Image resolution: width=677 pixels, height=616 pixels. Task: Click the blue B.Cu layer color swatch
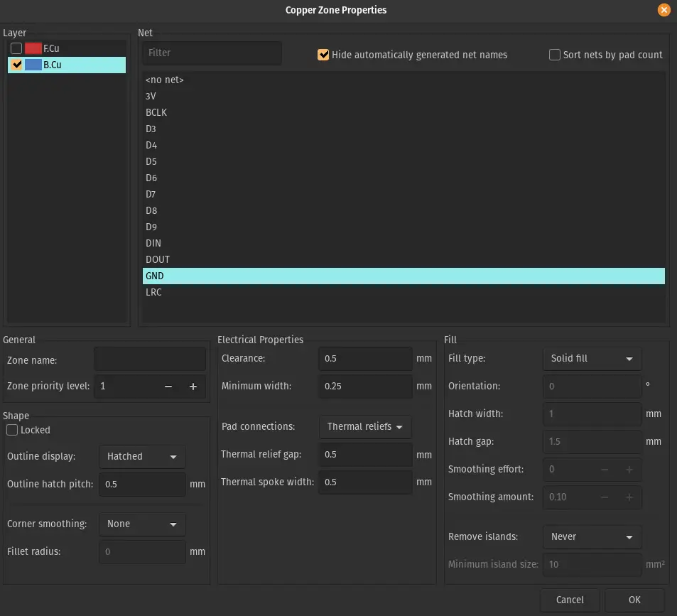coord(33,65)
